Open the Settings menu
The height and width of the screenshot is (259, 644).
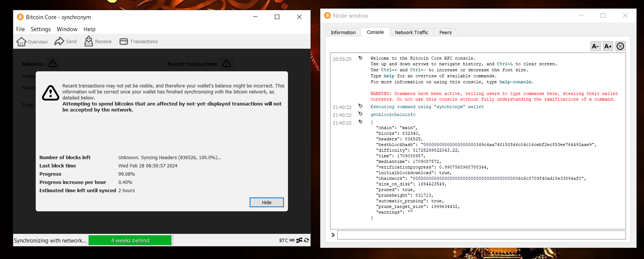41,29
